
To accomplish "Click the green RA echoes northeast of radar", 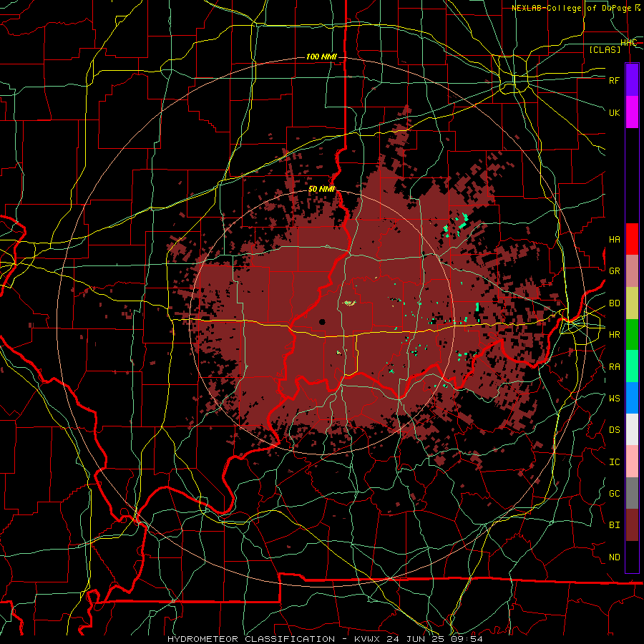I will click(456, 225).
